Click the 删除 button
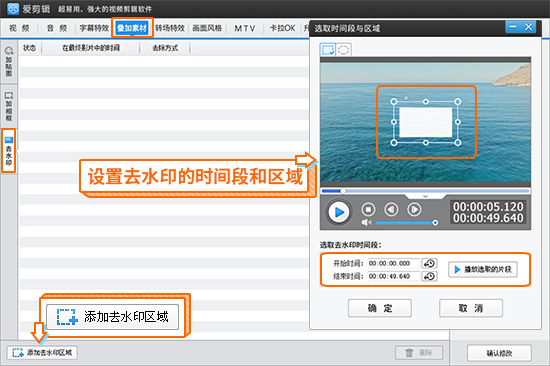 pos(419,352)
